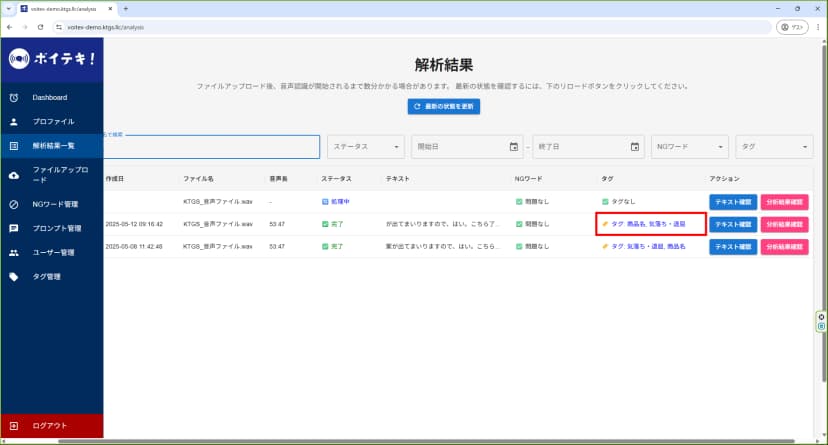Click the date 2025-05-12 09:16:42

(134, 224)
